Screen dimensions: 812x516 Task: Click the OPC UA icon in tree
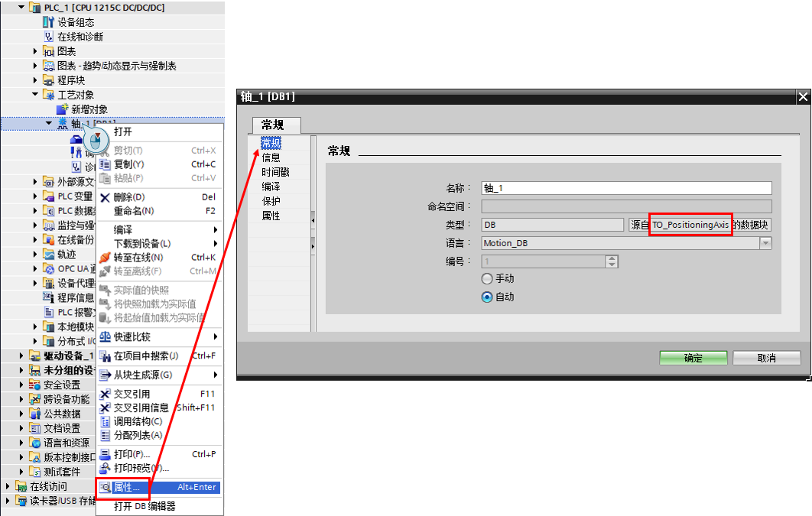click(49, 268)
